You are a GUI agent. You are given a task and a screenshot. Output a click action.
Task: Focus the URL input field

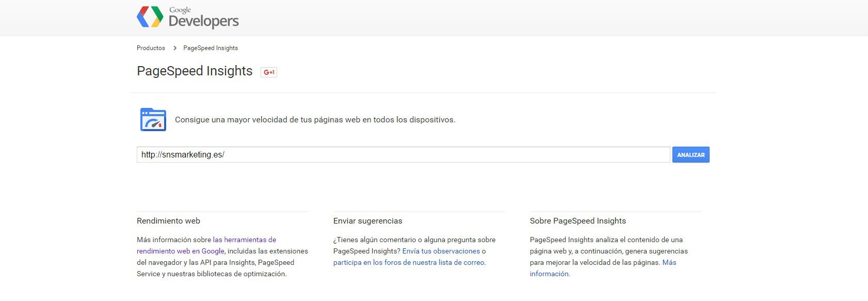coord(403,155)
